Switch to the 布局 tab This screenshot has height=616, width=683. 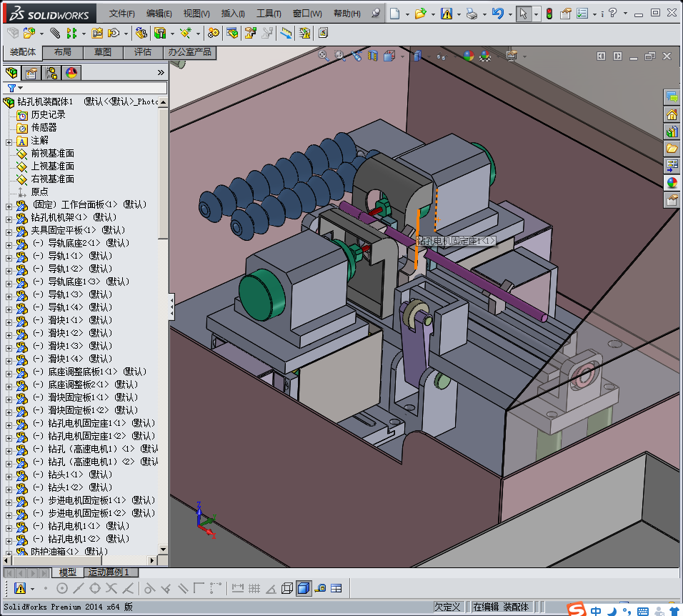coord(63,52)
